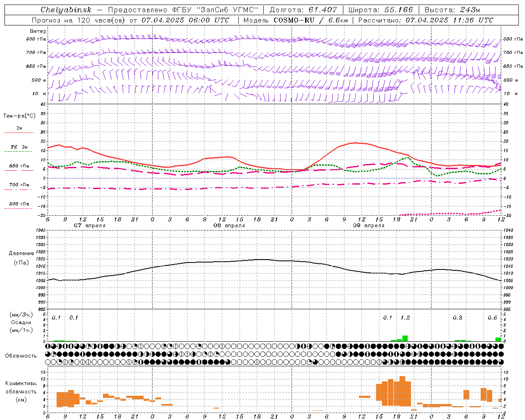Click the '850 гПа' temperature legend entry
The width and height of the screenshot is (525, 420).
19,166
